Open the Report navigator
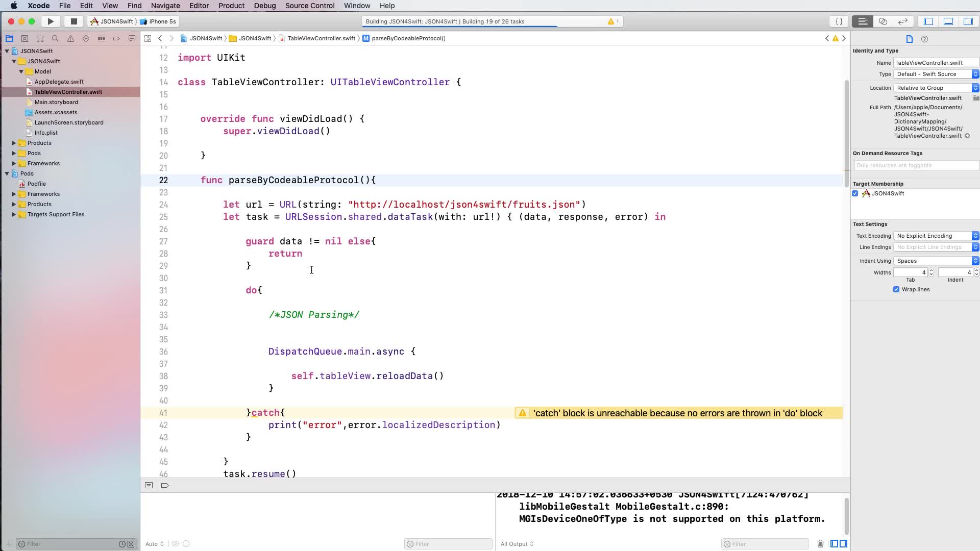This screenshot has height=551, width=980. point(132,38)
